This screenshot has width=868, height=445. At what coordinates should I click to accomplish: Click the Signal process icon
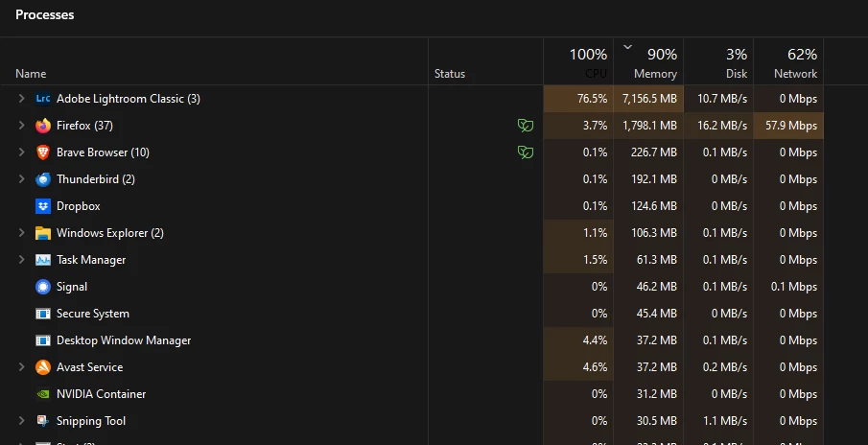coord(43,287)
